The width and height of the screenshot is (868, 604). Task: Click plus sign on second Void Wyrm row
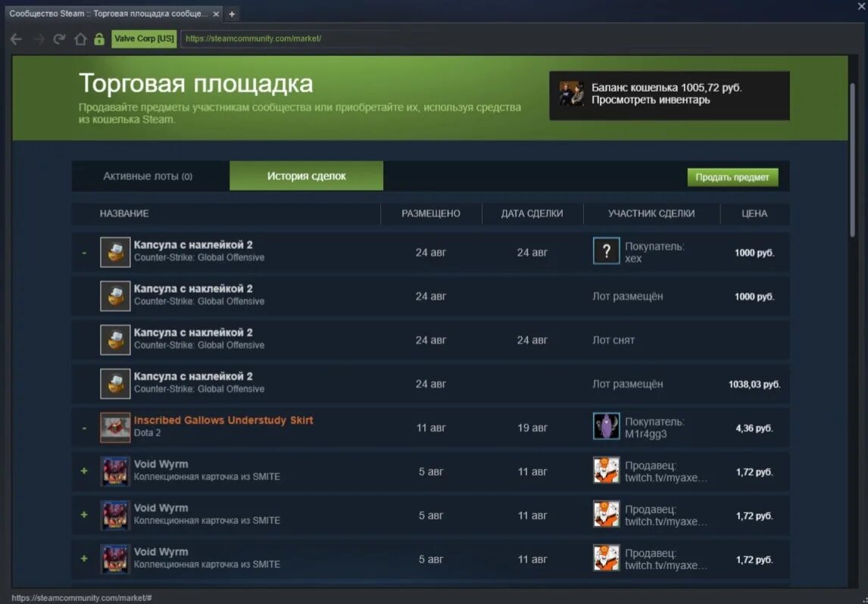84,515
